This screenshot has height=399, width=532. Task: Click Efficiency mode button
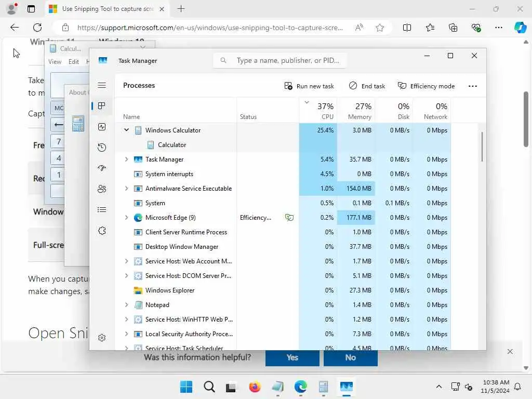pyautogui.click(x=426, y=86)
